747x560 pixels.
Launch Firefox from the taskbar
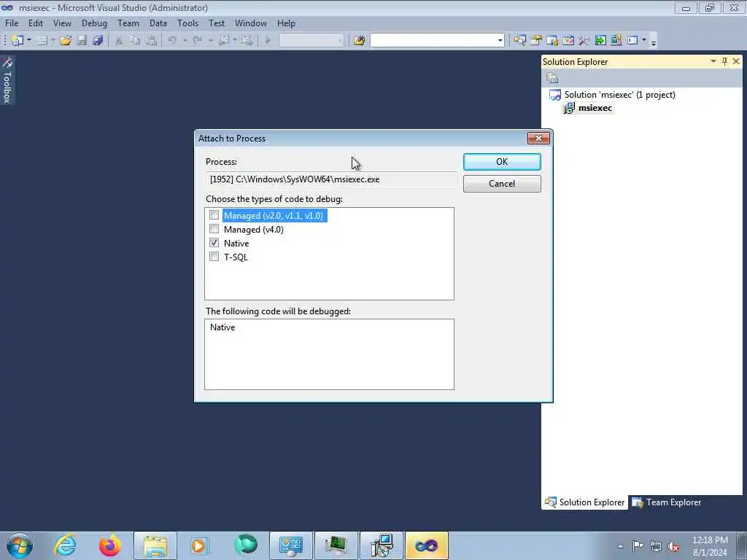click(x=109, y=545)
